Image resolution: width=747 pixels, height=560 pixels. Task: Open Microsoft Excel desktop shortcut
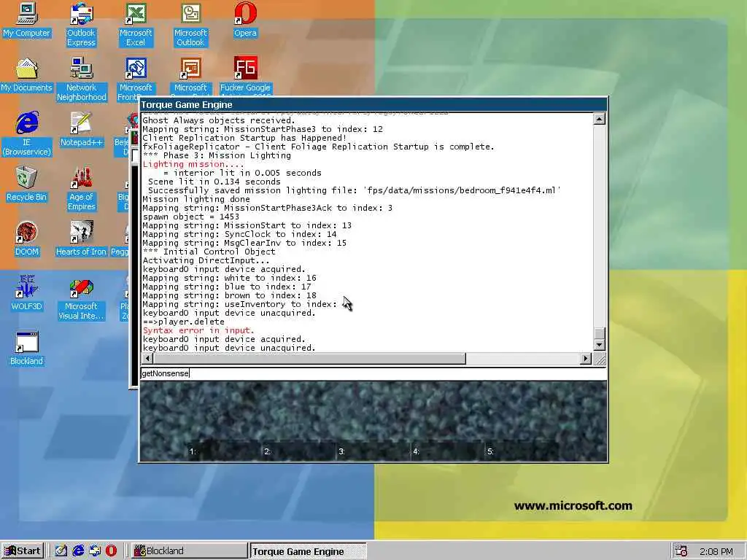click(x=136, y=25)
